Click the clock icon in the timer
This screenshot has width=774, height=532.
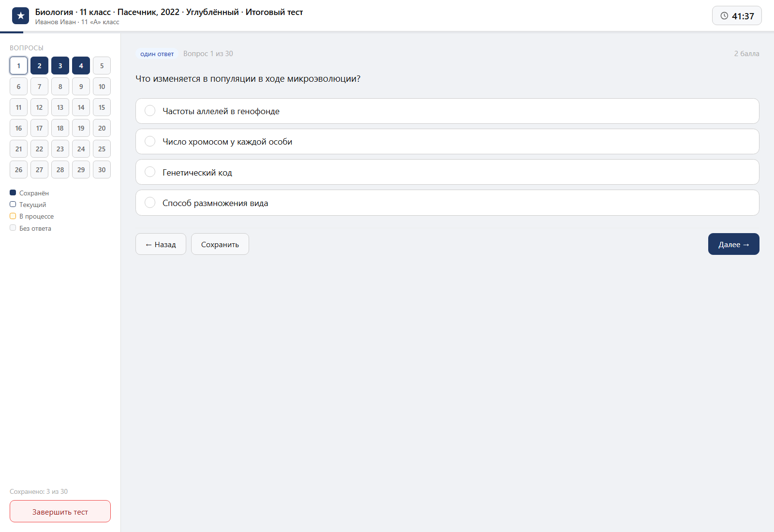(724, 16)
